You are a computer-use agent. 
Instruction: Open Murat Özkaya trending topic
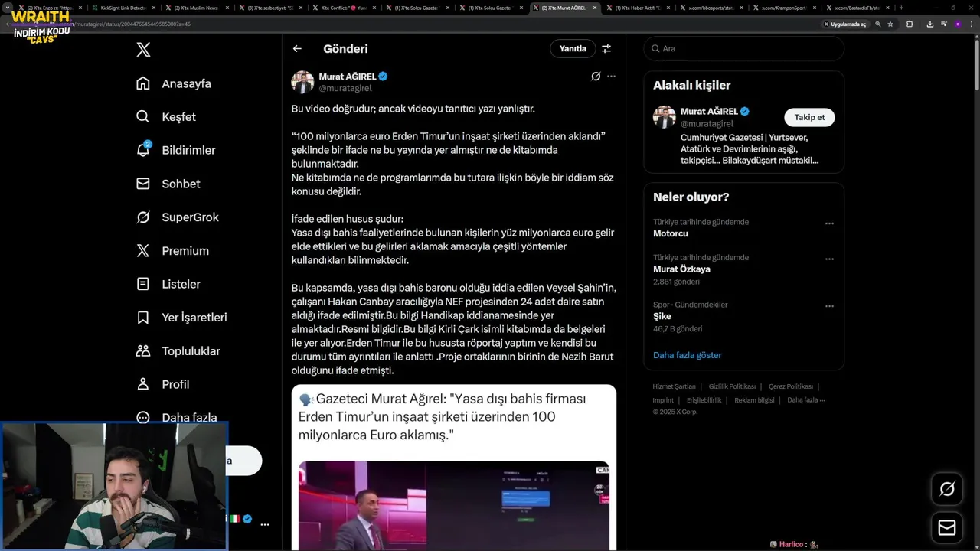pyautogui.click(x=681, y=269)
